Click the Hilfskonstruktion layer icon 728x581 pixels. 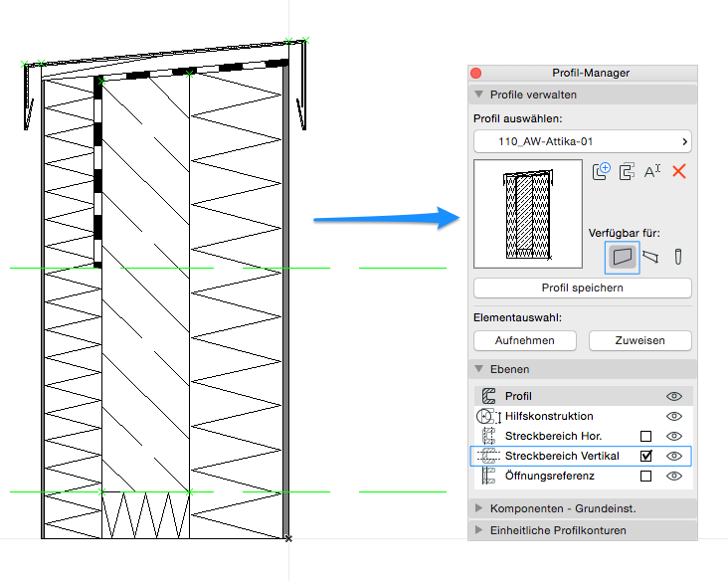[488, 416]
